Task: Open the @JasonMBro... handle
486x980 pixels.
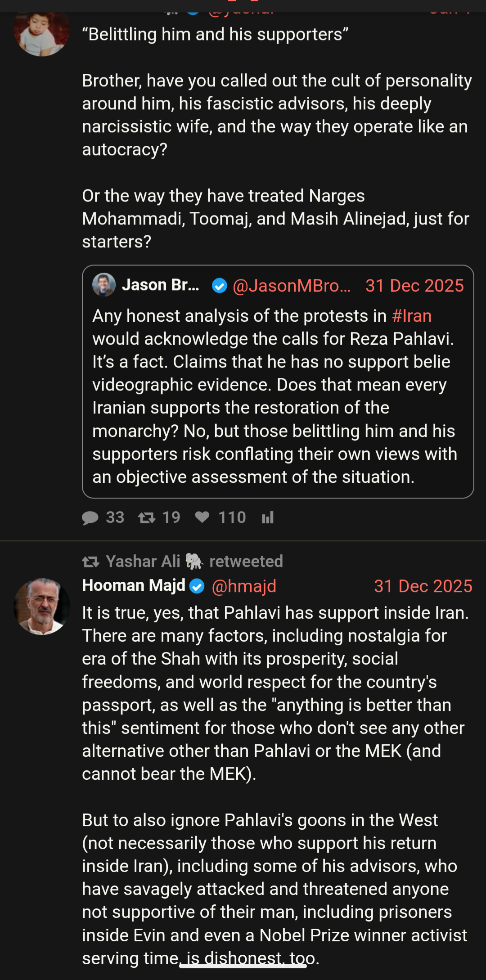Action: (292, 286)
